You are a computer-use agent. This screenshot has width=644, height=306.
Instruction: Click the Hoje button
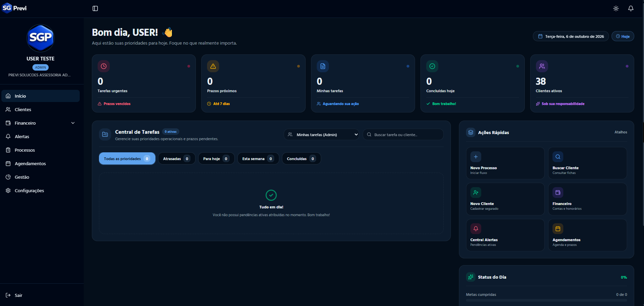click(x=623, y=36)
